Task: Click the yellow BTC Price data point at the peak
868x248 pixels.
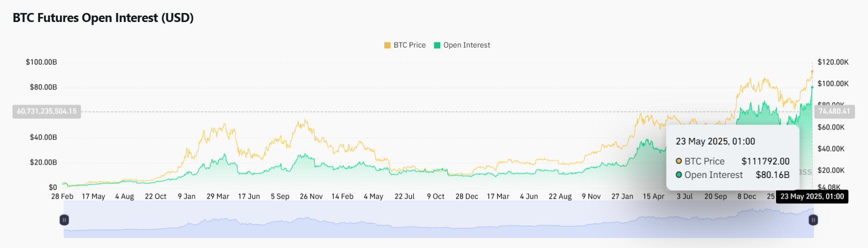Action: click(x=812, y=71)
